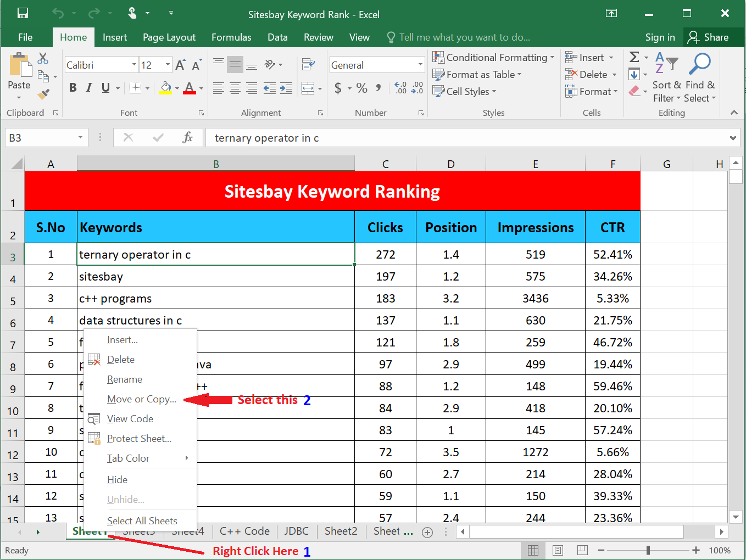The width and height of the screenshot is (746, 560).
Task: Click Decrease Font Size icon
Action: point(197,65)
